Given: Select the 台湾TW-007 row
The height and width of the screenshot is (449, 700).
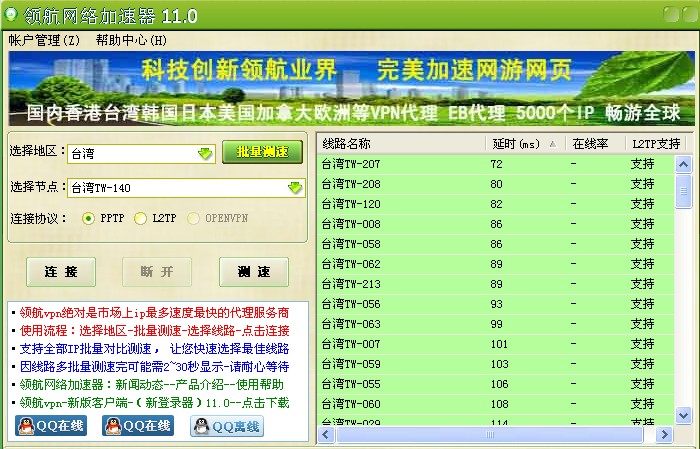Looking at the screenshot, I should [496, 344].
